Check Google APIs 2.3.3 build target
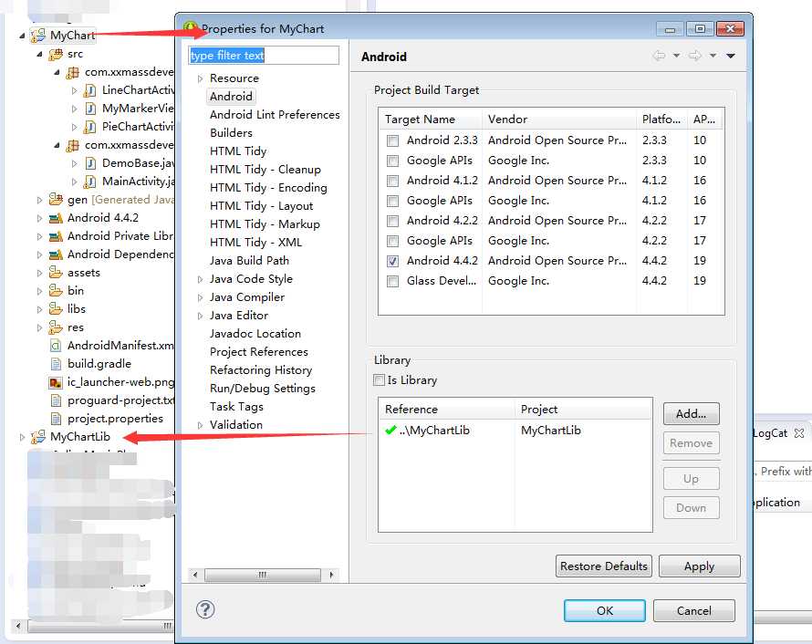Viewport: 812px width, 644px height. pyautogui.click(x=393, y=161)
